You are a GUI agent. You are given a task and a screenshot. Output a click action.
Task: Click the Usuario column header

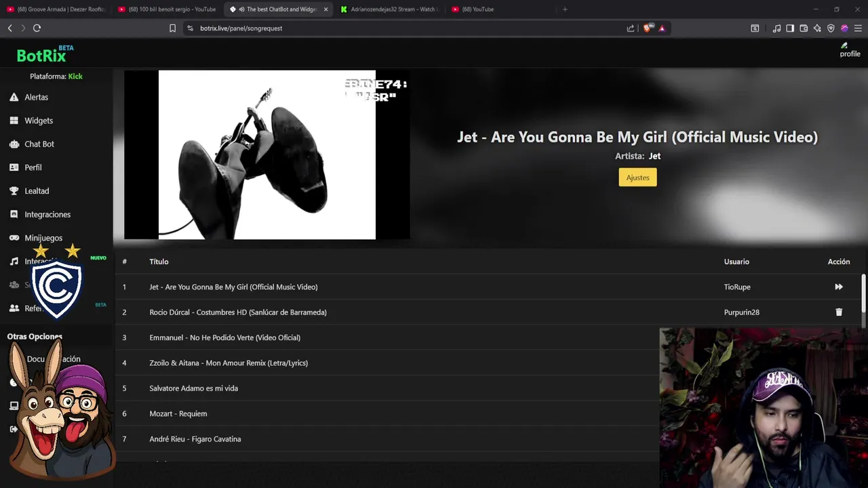pyautogui.click(x=736, y=262)
